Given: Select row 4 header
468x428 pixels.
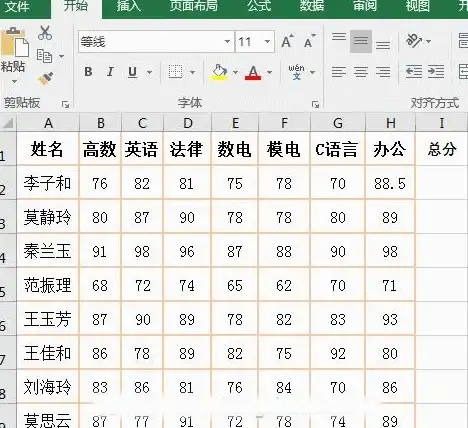Looking at the screenshot, I should click(x=8, y=250).
